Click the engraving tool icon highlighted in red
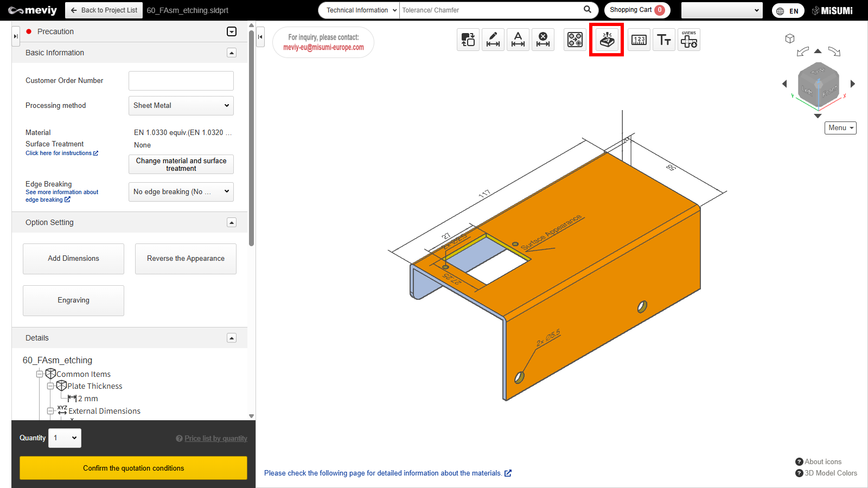 point(607,40)
